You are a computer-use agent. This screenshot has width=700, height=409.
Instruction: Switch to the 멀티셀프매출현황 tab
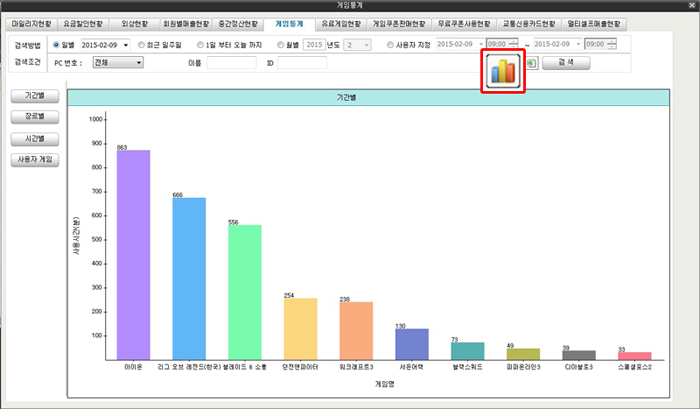point(594,24)
